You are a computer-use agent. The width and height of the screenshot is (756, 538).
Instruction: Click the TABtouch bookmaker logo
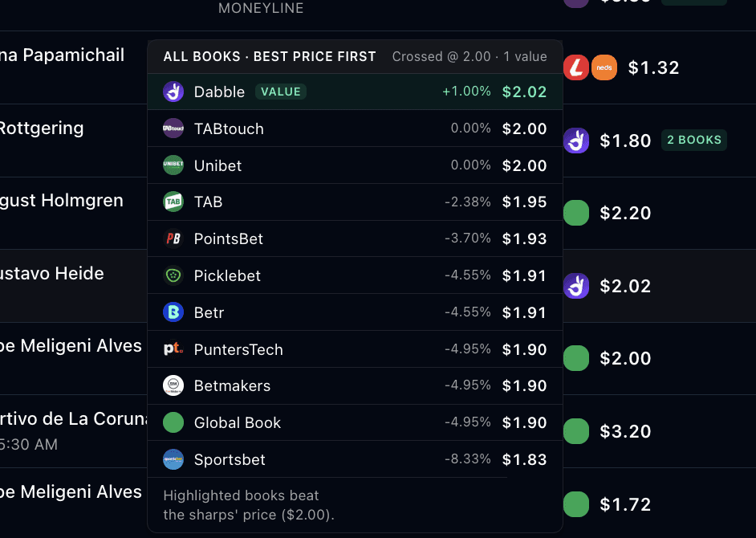pyautogui.click(x=173, y=128)
